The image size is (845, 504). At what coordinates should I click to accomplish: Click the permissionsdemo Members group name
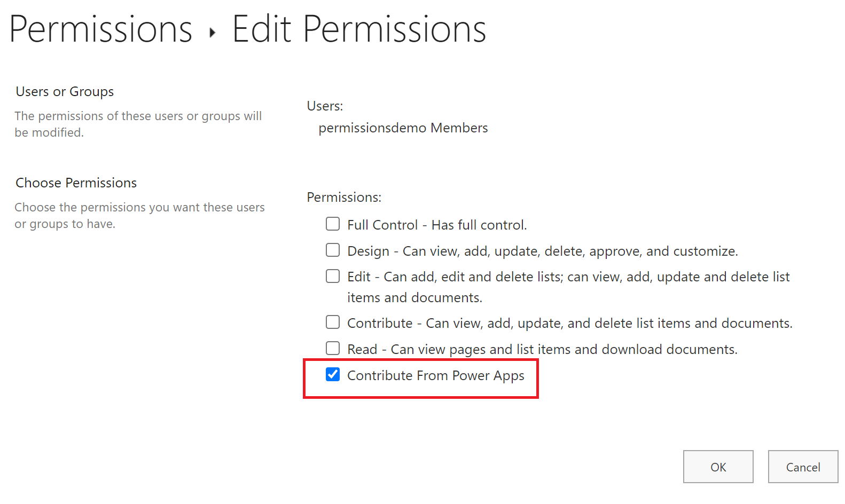403,128
